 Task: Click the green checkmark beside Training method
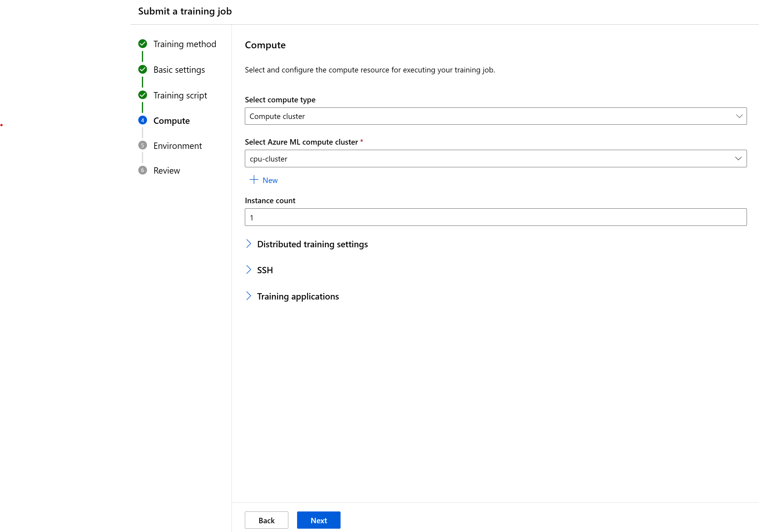click(x=143, y=44)
